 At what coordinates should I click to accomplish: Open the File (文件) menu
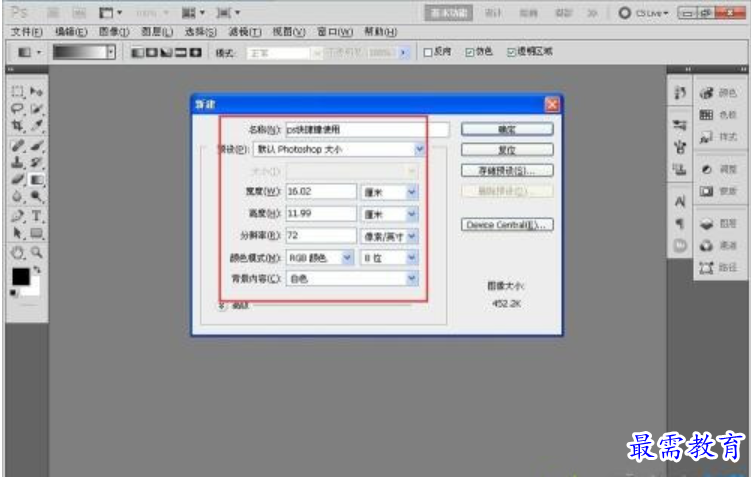point(27,32)
